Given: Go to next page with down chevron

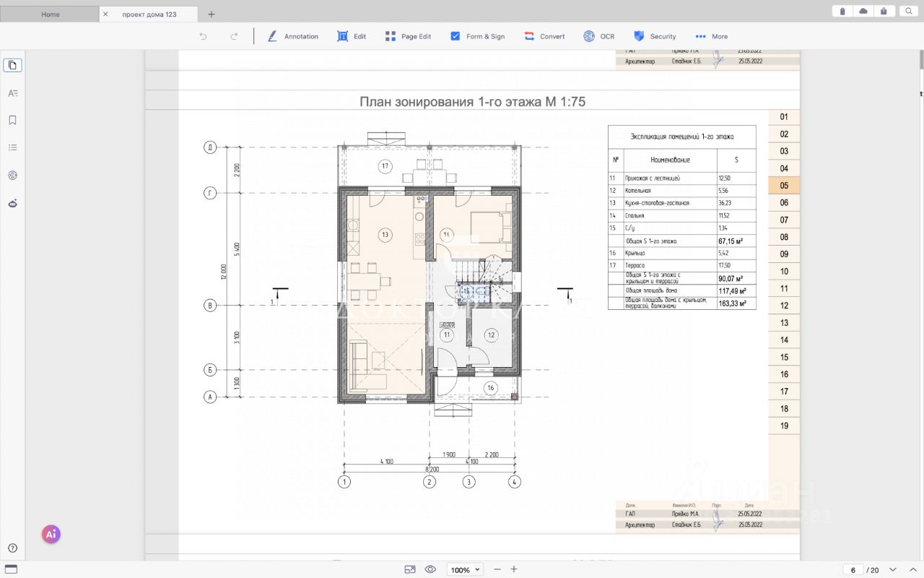Looking at the screenshot, I should [893, 569].
